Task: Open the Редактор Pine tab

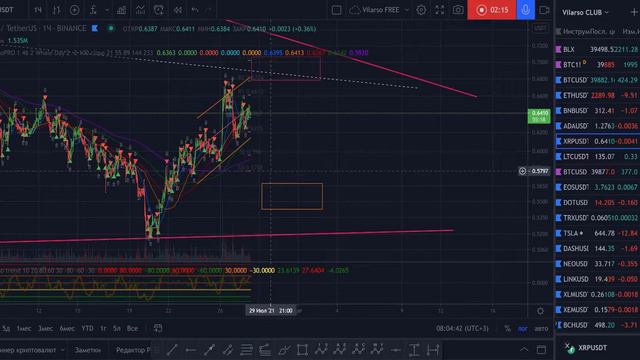Action: (x=133, y=350)
